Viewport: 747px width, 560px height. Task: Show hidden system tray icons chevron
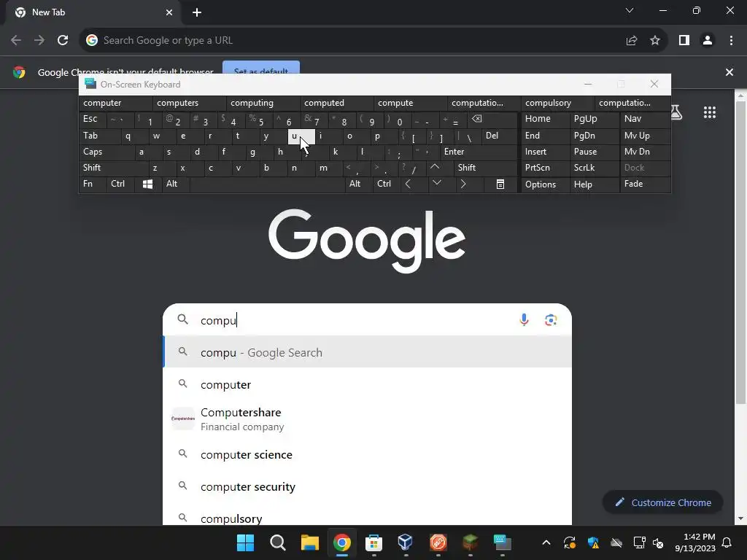coord(546,542)
